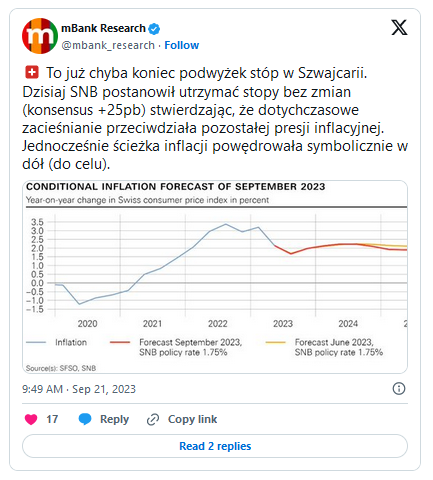Open the tweet info icon
The height and width of the screenshot is (480, 433).
click(x=399, y=389)
